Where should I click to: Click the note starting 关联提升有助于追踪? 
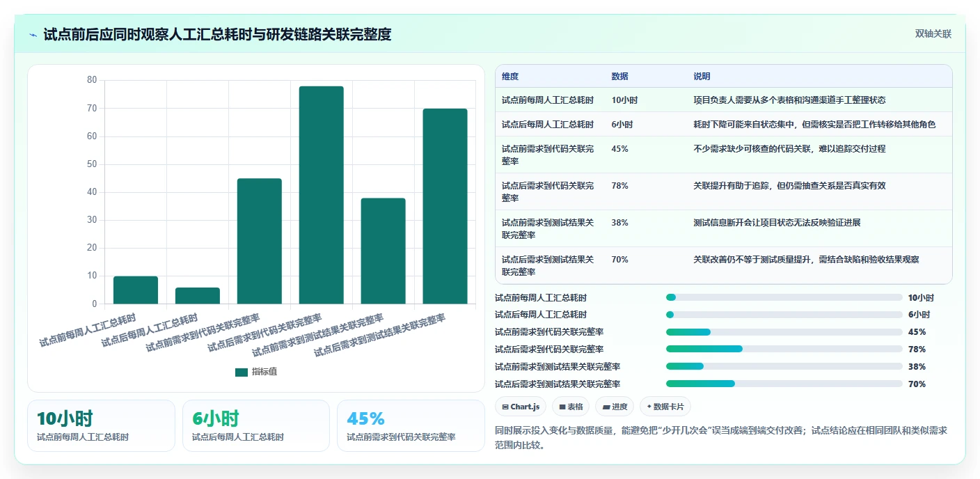coord(789,186)
